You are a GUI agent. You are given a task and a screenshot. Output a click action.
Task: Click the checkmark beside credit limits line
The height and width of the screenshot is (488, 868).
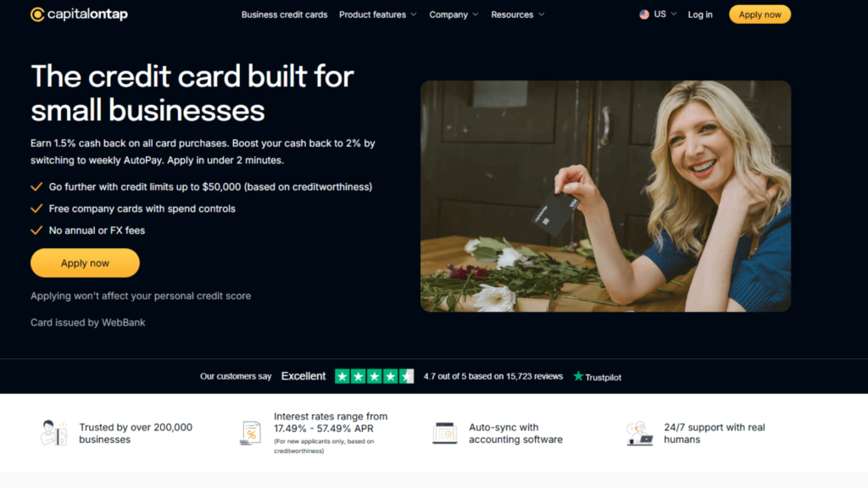point(36,187)
